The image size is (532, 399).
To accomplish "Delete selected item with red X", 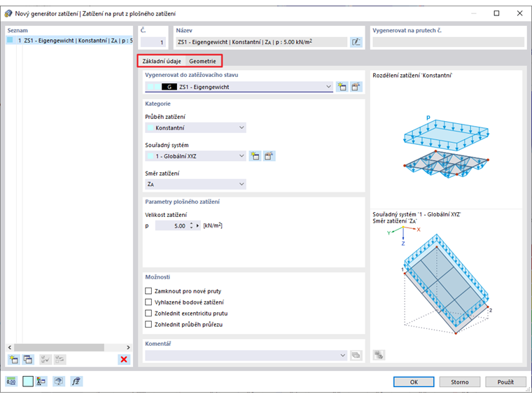I will pyautogui.click(x=124, y=359).
